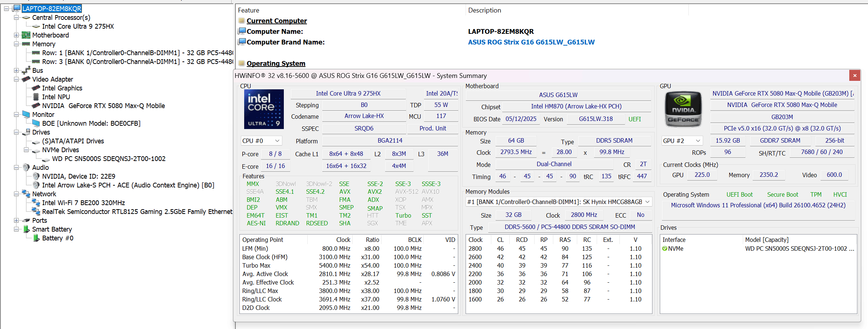The width and height of the screenshot is (868, 329).
Task: Click the Intel Core Ultra 9 logo
Action: [x=264, y=109]
